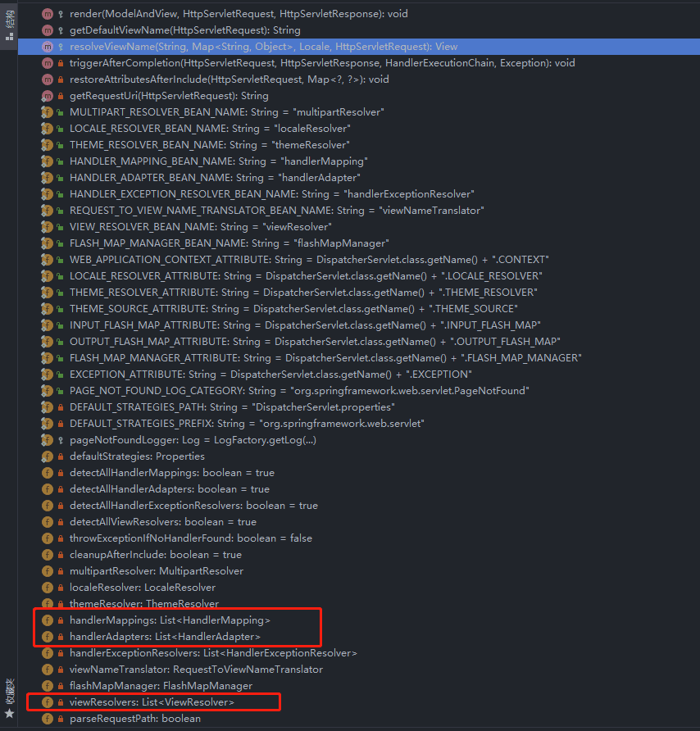This screenshot has width=700, height=731.
Task: Click the field icon beside pageNotFoundLogger
Action: pos(48,440)
